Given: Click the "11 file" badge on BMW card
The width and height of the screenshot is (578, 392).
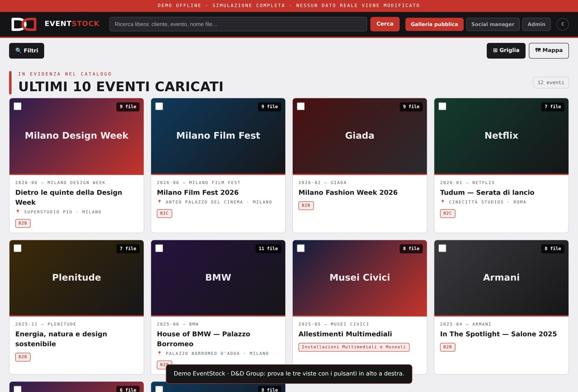Looking at the screenshot, I should tap(268, 248).
